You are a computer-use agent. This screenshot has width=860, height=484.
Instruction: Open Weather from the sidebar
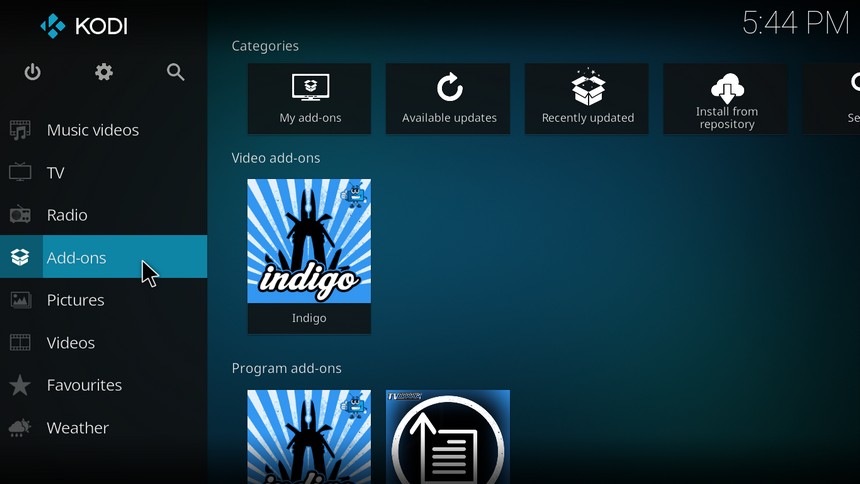[104, 427]
